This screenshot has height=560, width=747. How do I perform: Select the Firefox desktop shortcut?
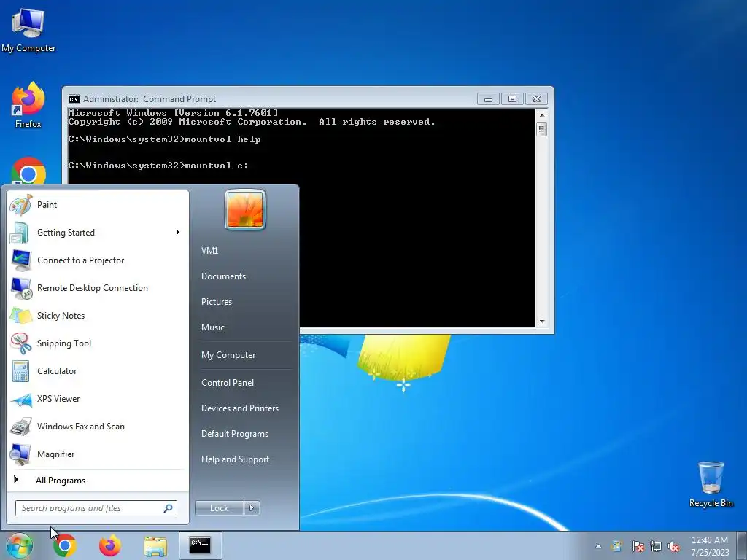coord(28,105)
